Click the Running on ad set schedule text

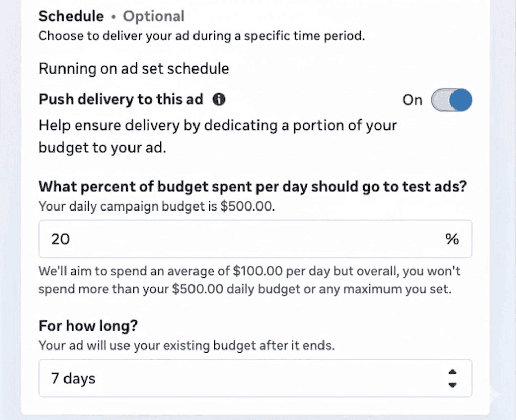[x=134, y=68]
